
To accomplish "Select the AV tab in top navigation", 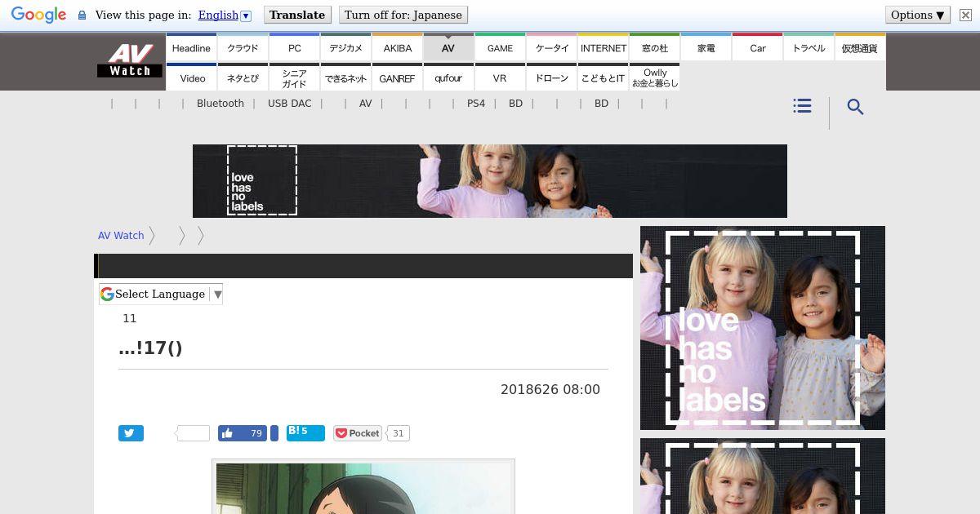I will click(x=448, y=47).
